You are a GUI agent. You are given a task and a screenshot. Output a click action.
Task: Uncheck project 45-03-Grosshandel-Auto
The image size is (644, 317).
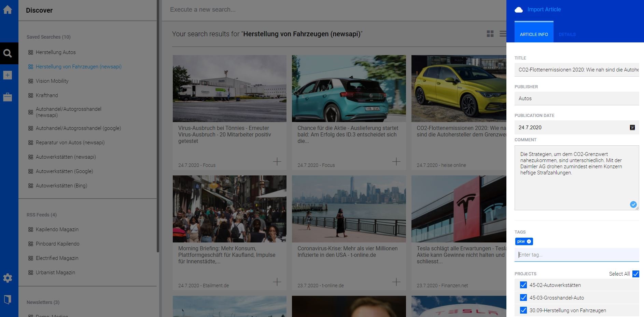coord(523,298)
